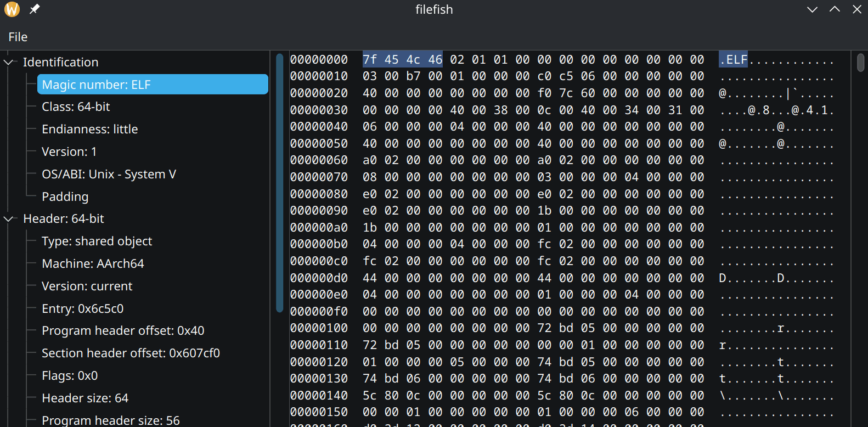Screen dimensions: 868x427
Task: Click offset 000000a0 in the hex view
Action: click(319, 227)
